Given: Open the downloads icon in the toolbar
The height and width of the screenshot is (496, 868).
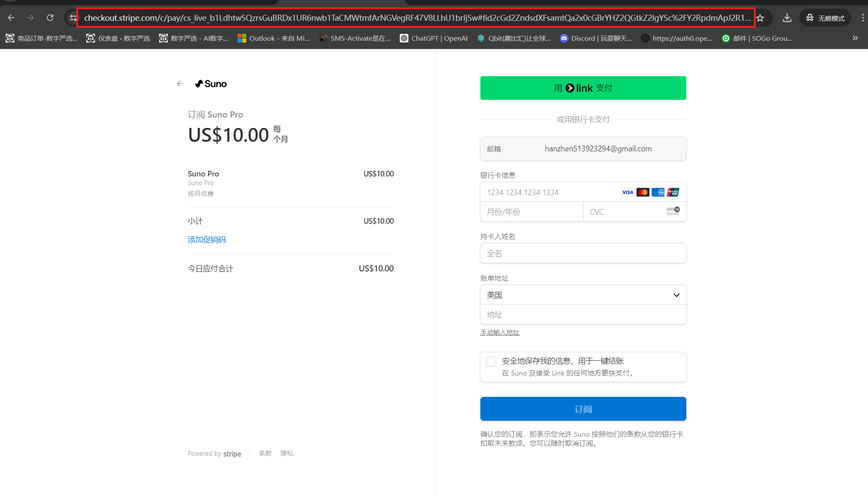Looking at the screenshot, I should (787, 18).
